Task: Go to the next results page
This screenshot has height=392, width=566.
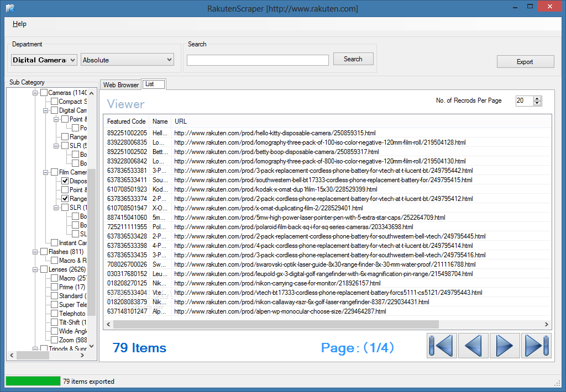Action: 505,346
